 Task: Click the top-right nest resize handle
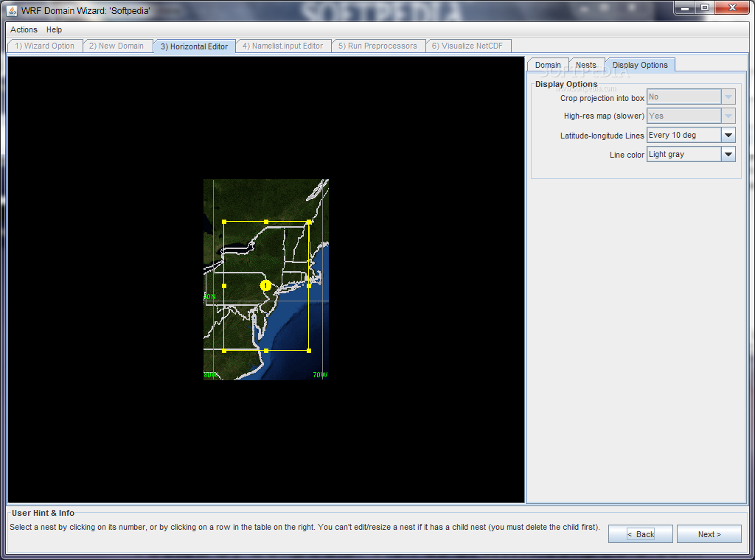(309, 222)
